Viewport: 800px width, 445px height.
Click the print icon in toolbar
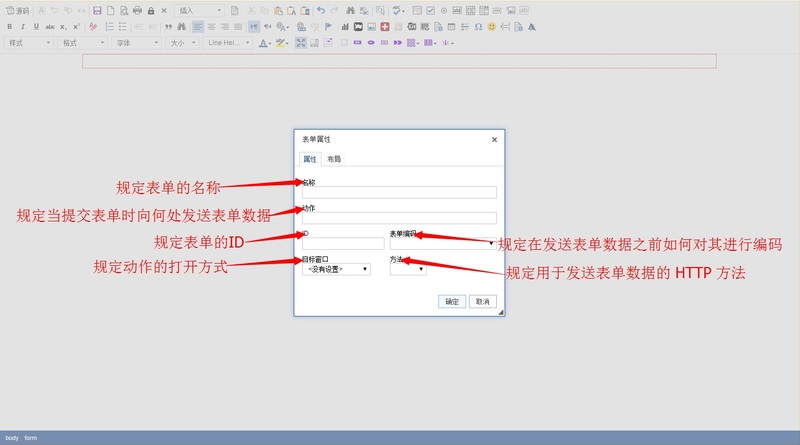pos(137,10)
